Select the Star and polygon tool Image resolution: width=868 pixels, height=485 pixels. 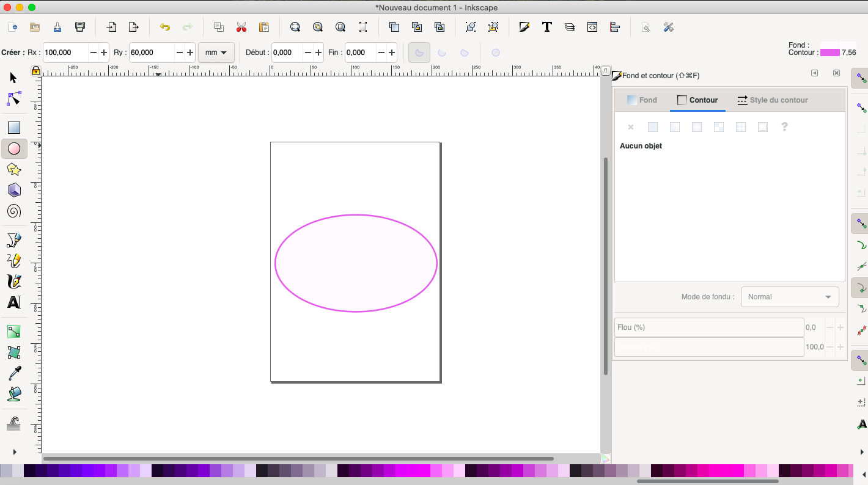coord(13,169)
